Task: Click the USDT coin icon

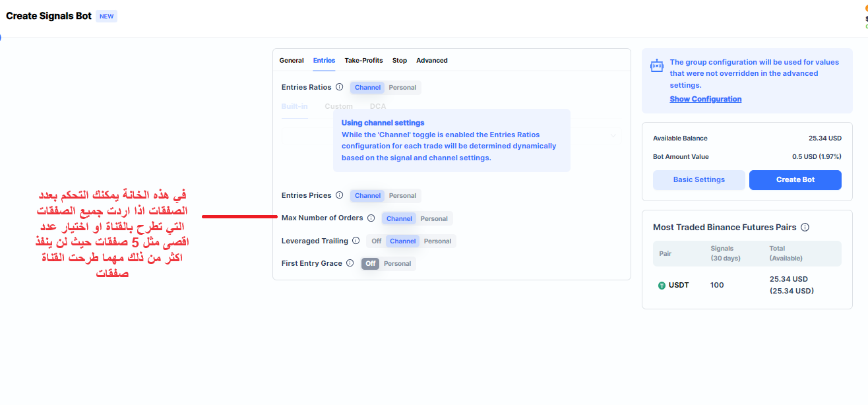Action: point(662,286)
